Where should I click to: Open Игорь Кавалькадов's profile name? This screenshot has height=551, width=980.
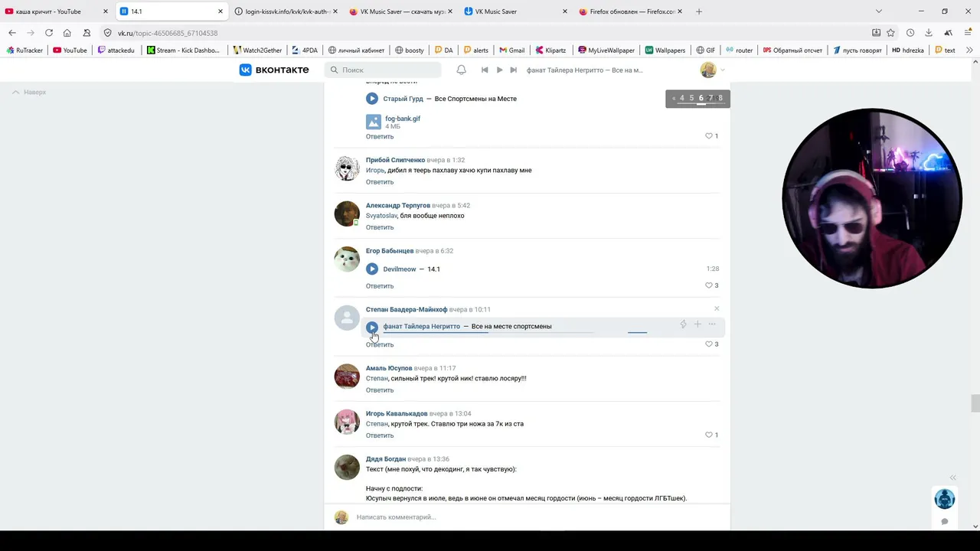(x=397, y=413)
